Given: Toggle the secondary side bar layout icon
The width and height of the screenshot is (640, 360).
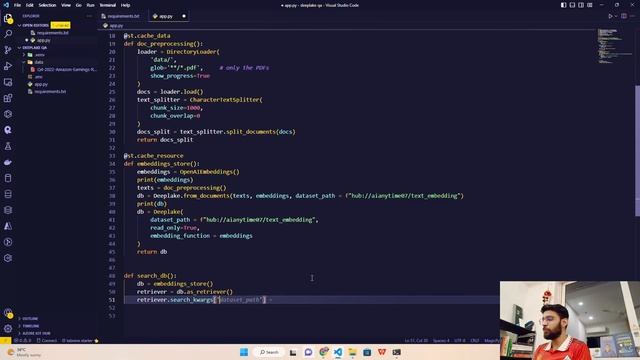Looking at the screenshot, I should pyautogui.click(x=581, y=5).
